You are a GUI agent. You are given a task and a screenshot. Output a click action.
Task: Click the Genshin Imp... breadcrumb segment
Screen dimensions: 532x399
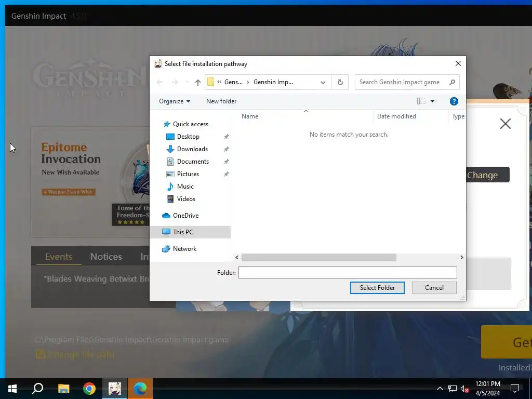[273, 82]
